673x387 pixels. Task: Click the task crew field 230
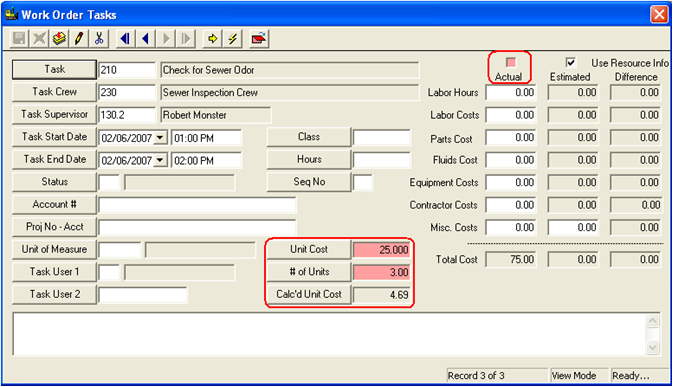(127, 92)
